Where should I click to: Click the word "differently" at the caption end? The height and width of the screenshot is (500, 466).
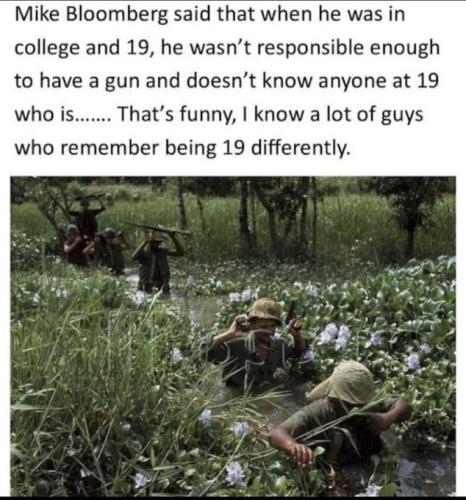(300, 148)
